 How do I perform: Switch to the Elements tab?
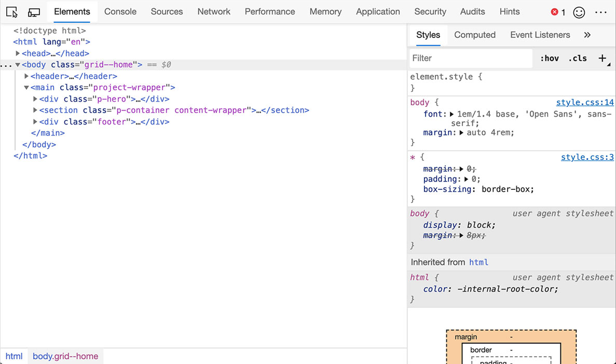point(72,12)
